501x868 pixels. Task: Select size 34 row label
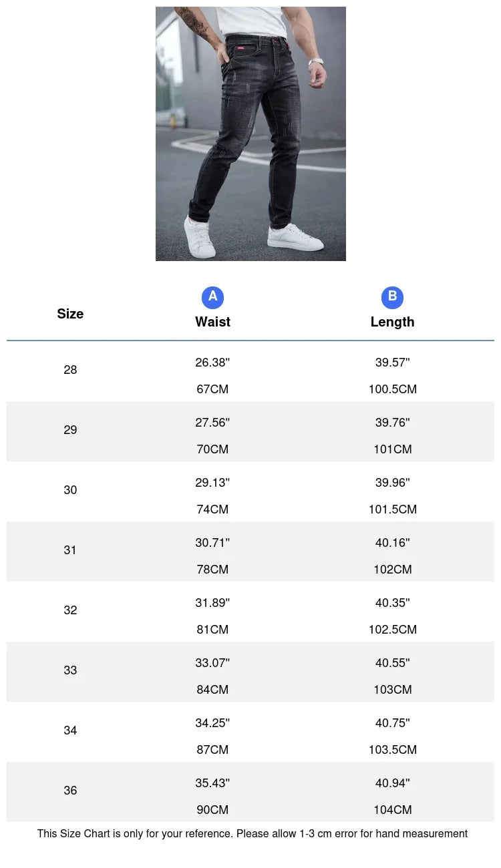(x=70, y=730)
